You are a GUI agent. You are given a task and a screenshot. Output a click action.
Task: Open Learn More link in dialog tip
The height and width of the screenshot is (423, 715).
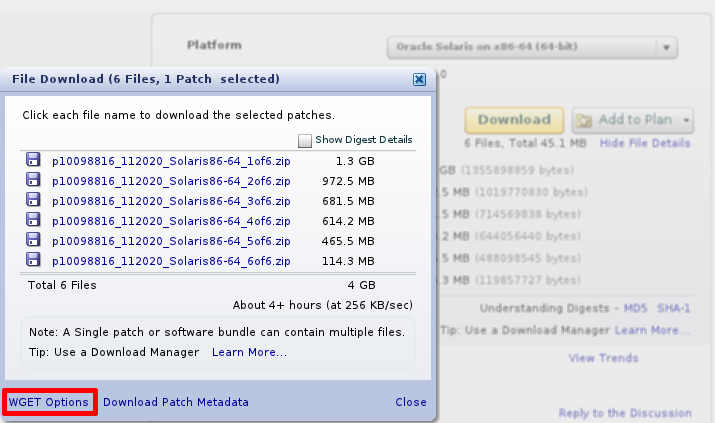point(249,352)
